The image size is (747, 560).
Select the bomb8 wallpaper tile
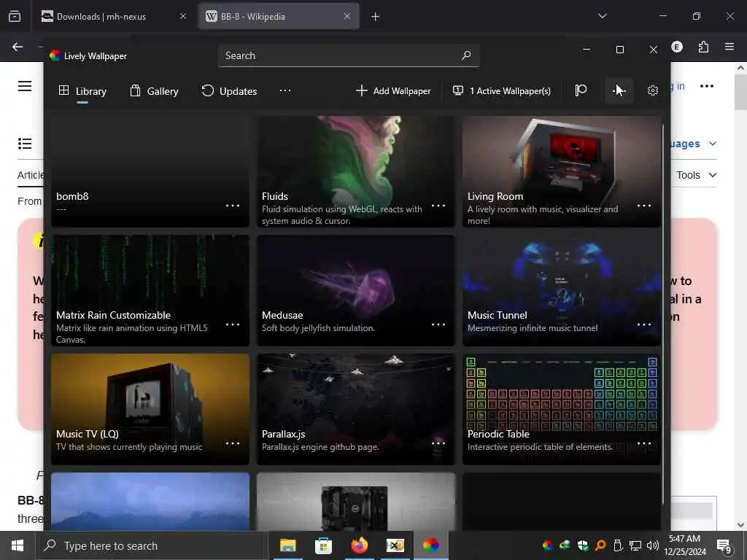point(150,171)
